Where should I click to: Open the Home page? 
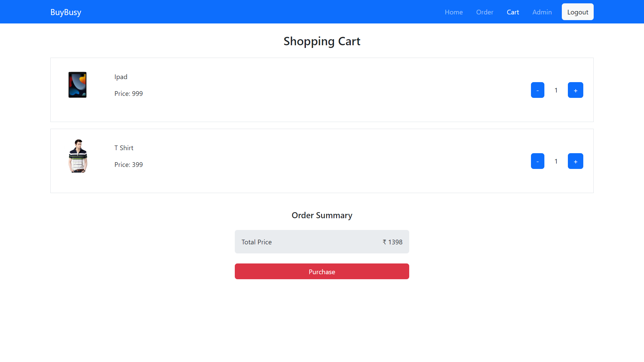pyautogui.click(x=453, y=12)
